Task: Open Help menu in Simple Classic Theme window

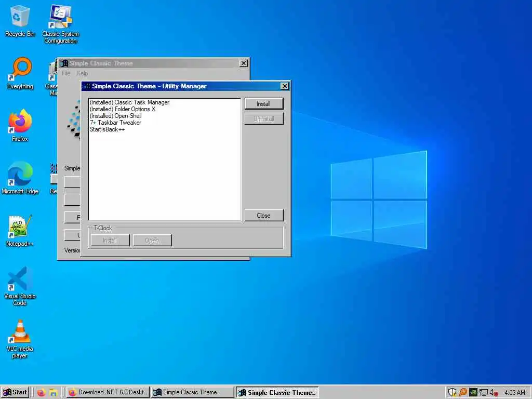Action: (82, 73)
